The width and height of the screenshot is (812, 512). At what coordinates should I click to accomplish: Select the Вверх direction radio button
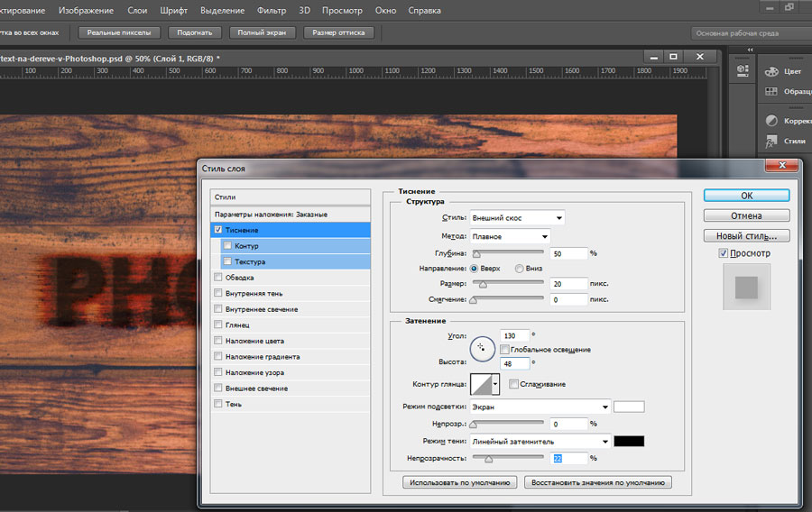pos(474,269)
